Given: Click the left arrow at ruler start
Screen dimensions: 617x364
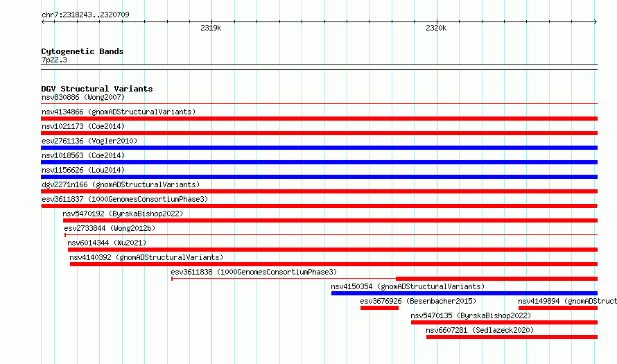Looking at the screenshot, I should point(43,22).
